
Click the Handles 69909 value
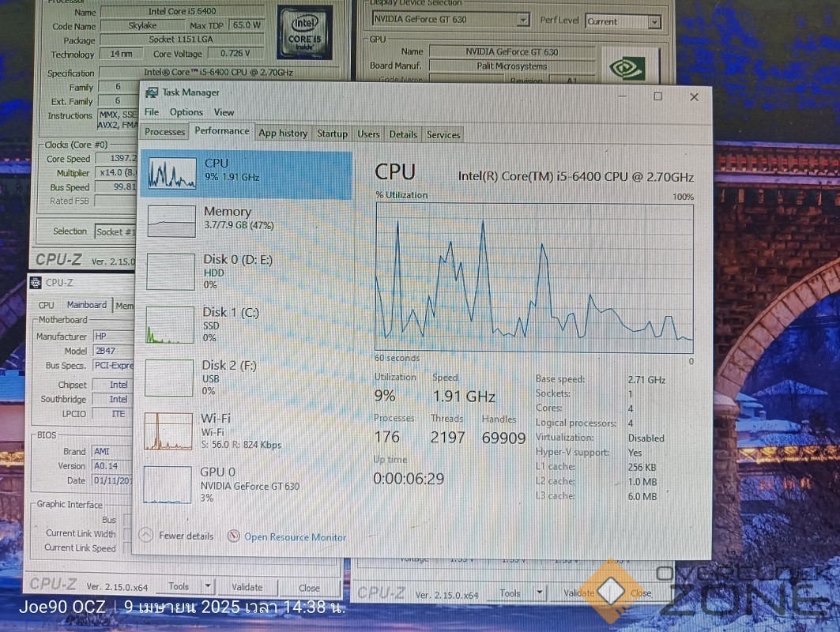[503, 438]
